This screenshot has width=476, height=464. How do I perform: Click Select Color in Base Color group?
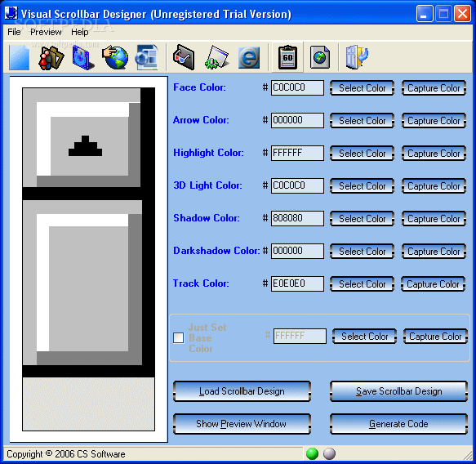[x=364, y=337]
